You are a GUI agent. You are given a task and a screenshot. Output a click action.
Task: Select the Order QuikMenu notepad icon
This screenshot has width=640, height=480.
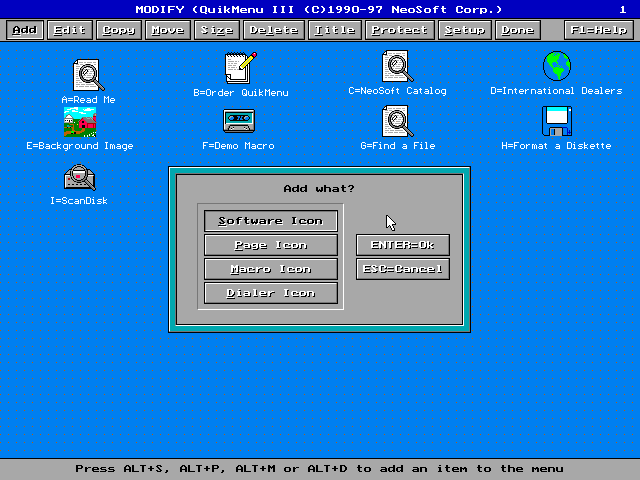(241, 68)
